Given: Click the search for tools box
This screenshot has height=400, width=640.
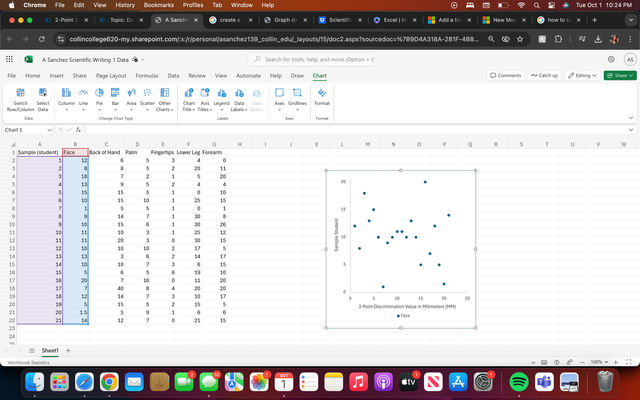Looking at the screenshot, I should click(x=311, y=60).
